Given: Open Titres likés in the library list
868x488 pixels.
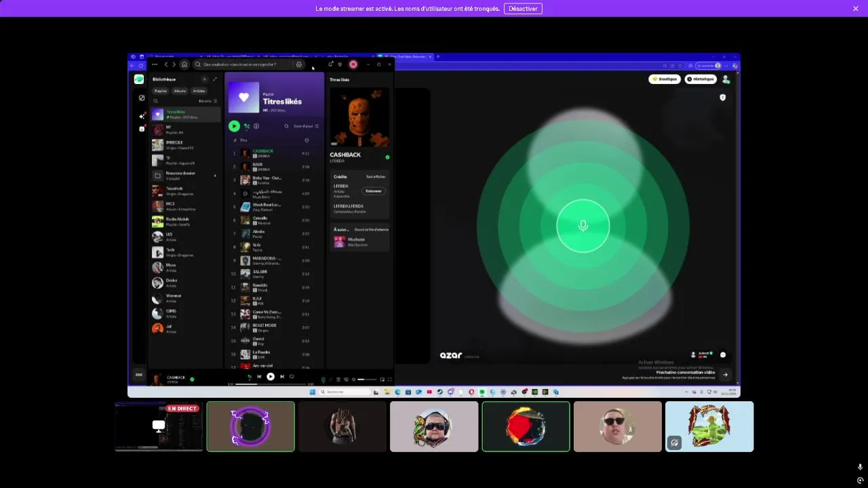Looking at the screenshot, I should coord(185,115).
